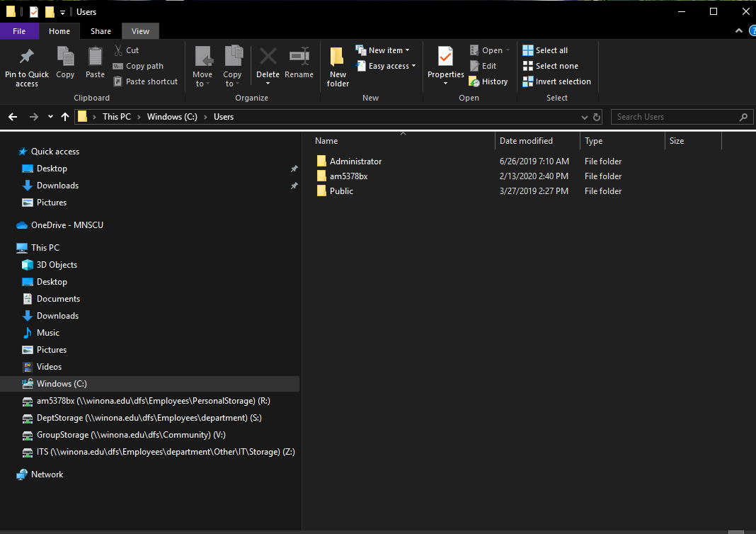756x534 pixels.
Task: Open the am5378bx user folder
Action: [x=348, y=176]
